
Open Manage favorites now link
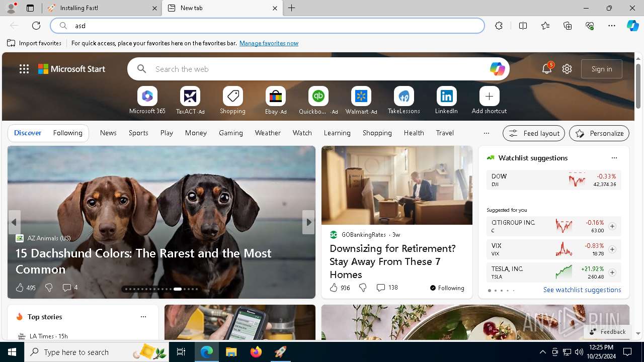269,43
